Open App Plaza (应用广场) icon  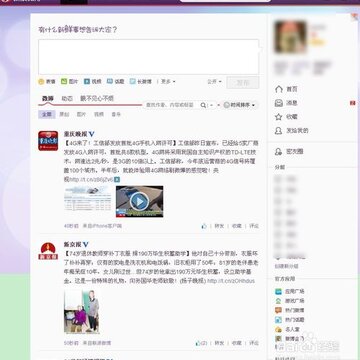pyautogui.click(x=278, y=291)
